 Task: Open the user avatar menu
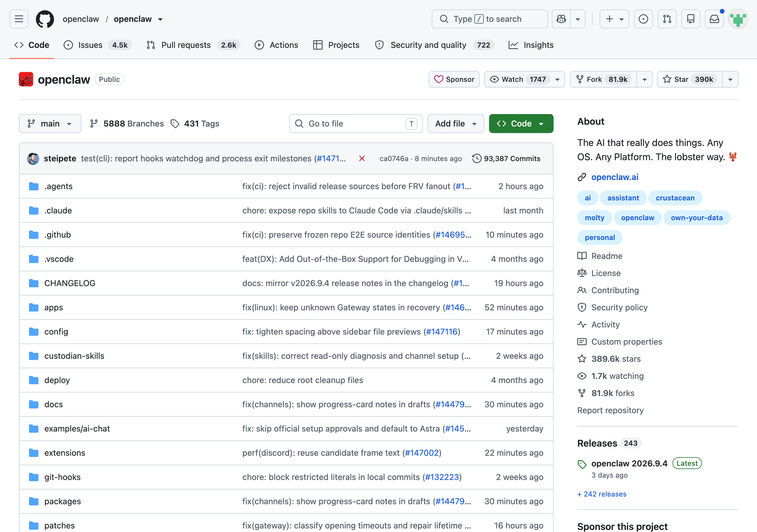coord(738,19)
